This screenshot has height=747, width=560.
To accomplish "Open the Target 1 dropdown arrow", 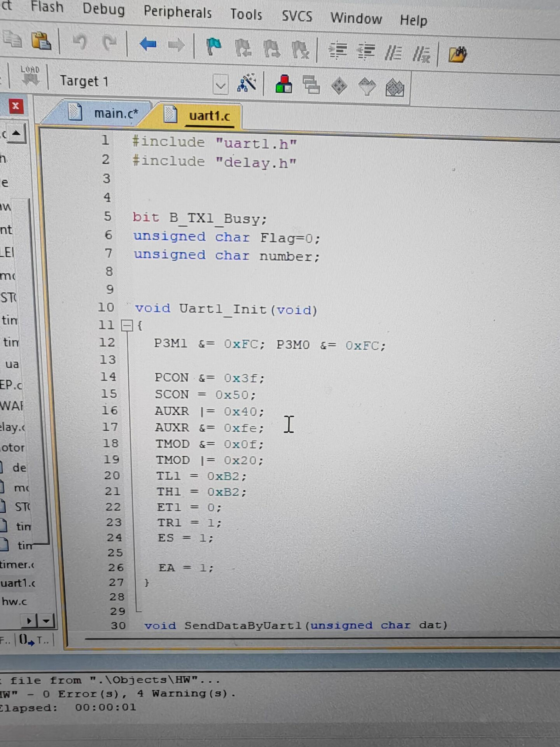I will point(220,85).
